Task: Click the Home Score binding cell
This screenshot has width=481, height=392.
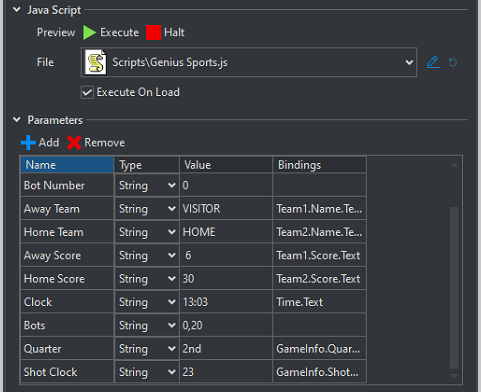Action: (x=319, y=279)
